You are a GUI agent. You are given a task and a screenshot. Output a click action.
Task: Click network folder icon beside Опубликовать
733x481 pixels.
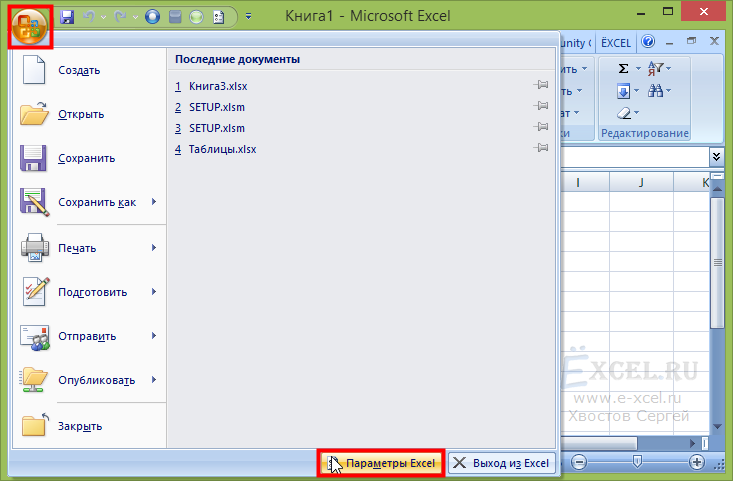pyautogui.click(x=34, y=379)
